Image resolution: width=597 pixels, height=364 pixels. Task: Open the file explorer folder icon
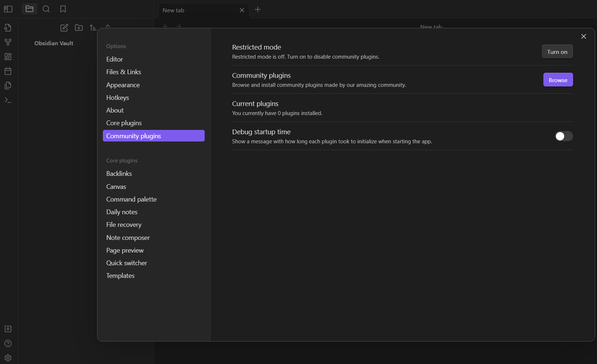pos(29,9)
